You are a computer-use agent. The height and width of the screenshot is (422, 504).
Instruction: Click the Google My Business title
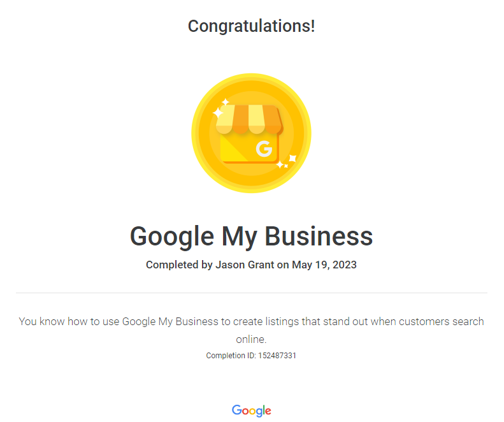pyautogui.click(x=251, y=236)
